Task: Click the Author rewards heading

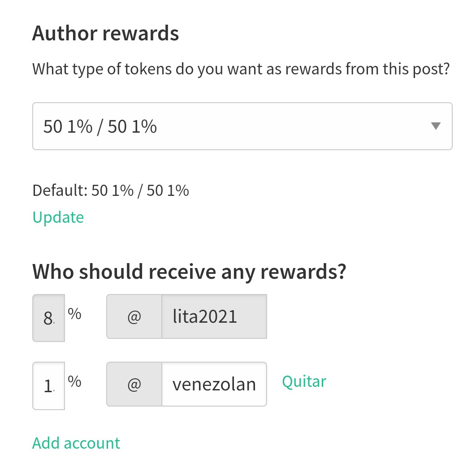Action: 106,33
